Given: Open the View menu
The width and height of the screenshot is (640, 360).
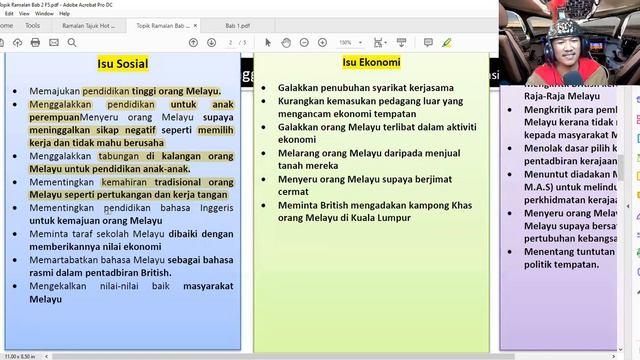Looking at the screenshot, I should coord(24,13).
